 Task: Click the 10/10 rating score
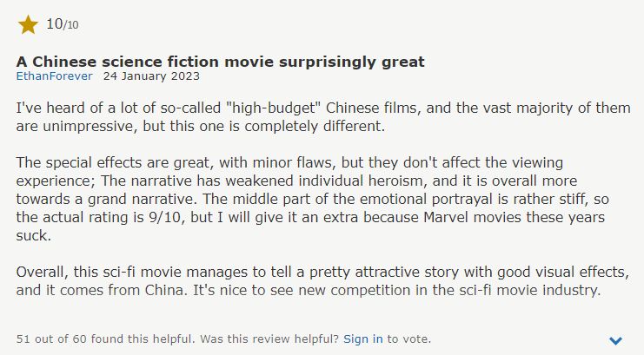point(62,24)
